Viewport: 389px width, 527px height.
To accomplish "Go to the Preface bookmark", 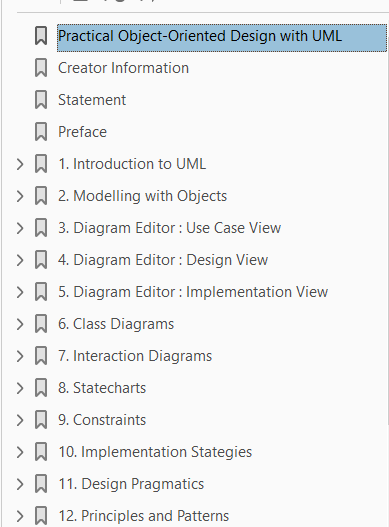I will click(82, 132).
